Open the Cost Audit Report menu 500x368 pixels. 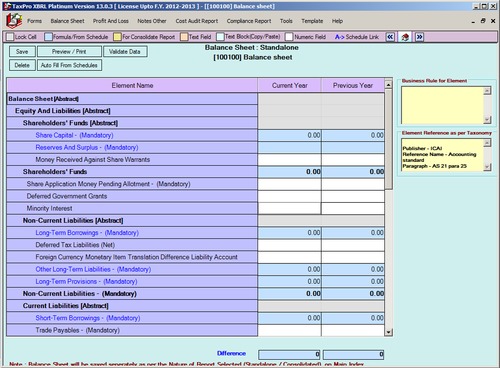tap(197, 21)
